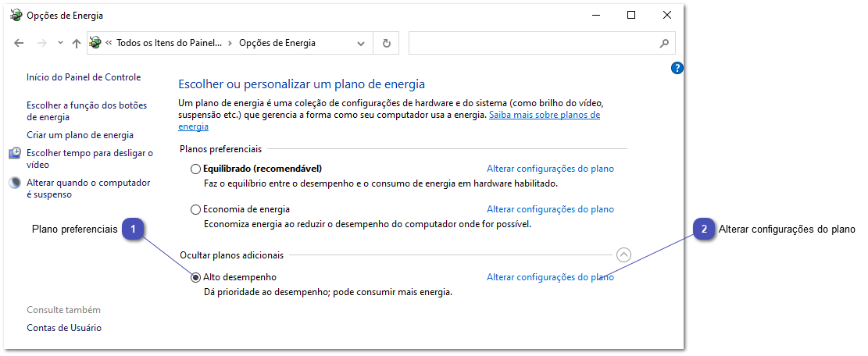This screenshot has width=868, height=356.
Task: Click the double chevron at breadcrumb start
Action: (109, 43)
